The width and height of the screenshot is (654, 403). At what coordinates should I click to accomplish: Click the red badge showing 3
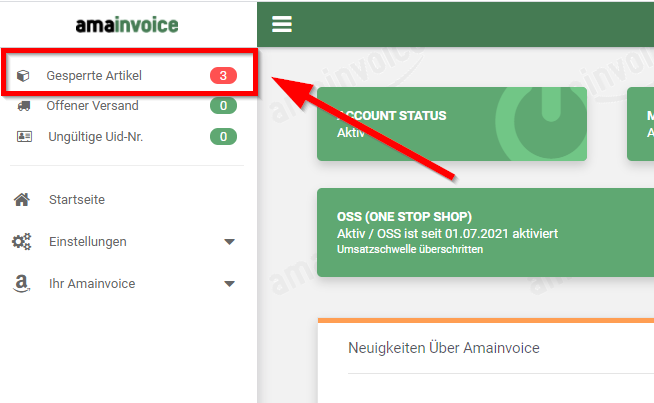[223, 76]
